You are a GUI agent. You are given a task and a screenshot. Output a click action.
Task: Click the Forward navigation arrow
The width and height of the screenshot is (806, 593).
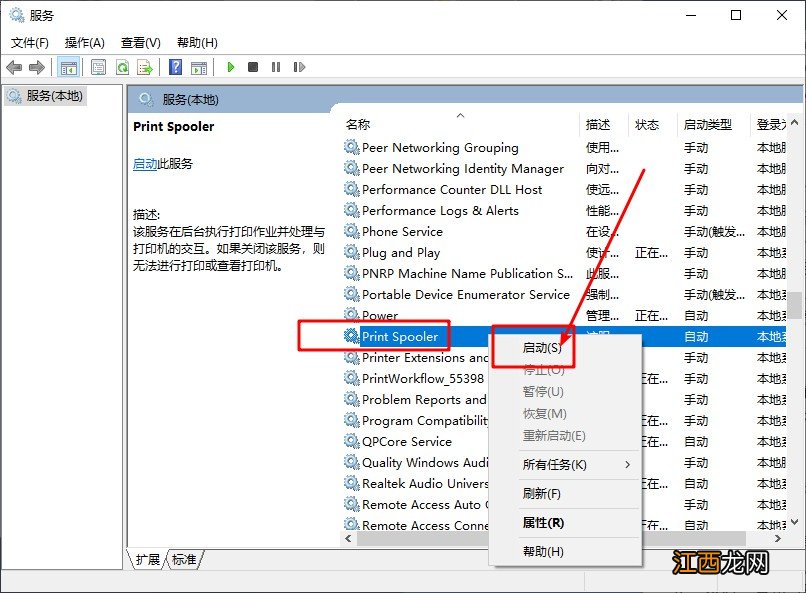[37, 67]
